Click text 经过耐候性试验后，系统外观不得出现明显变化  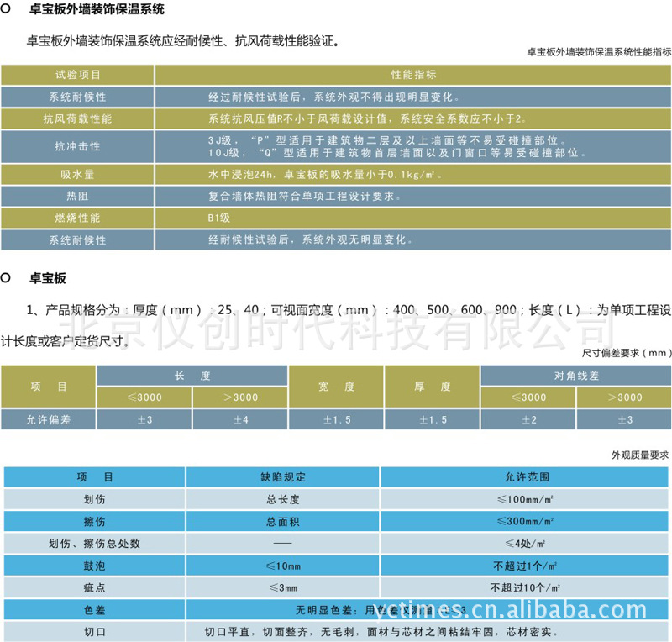(x=333, y=97)
